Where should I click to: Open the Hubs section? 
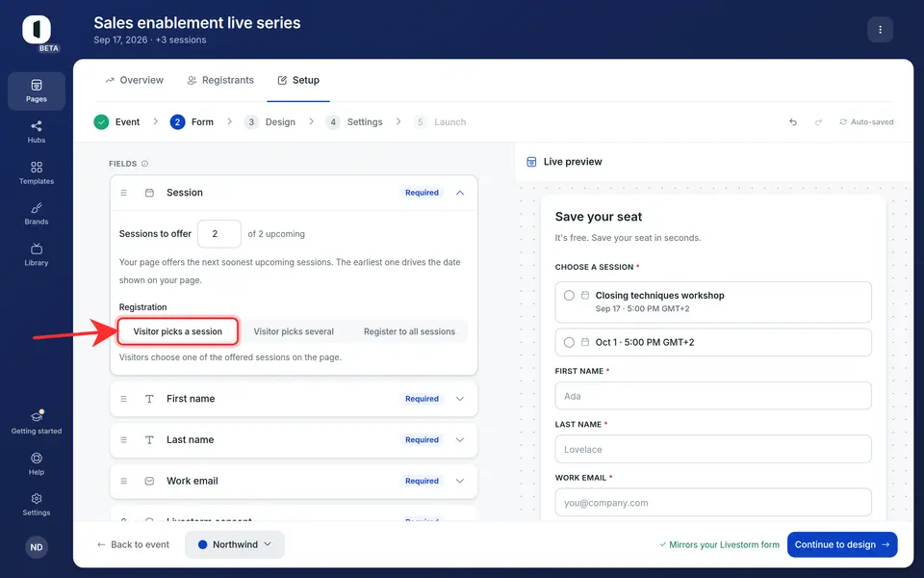pyautogui.click(x=37, y=132)
